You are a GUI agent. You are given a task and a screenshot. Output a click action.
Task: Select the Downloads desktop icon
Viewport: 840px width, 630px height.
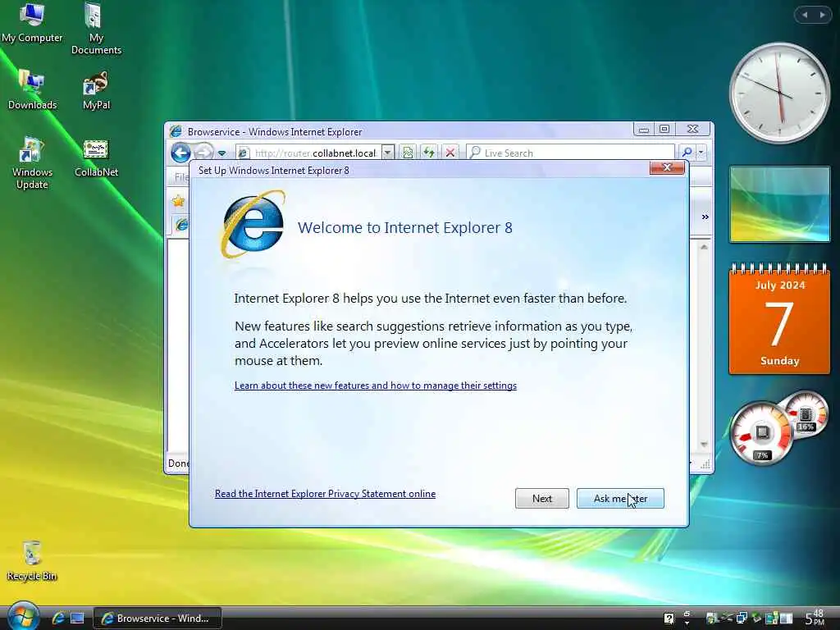(32, 89)
